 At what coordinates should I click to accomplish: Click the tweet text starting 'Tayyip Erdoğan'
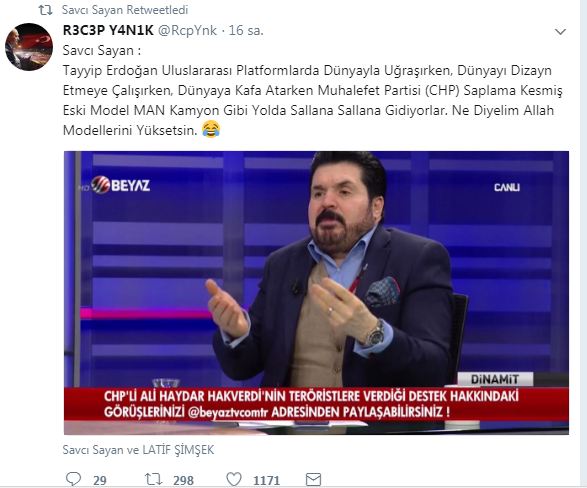click(313, 100)
